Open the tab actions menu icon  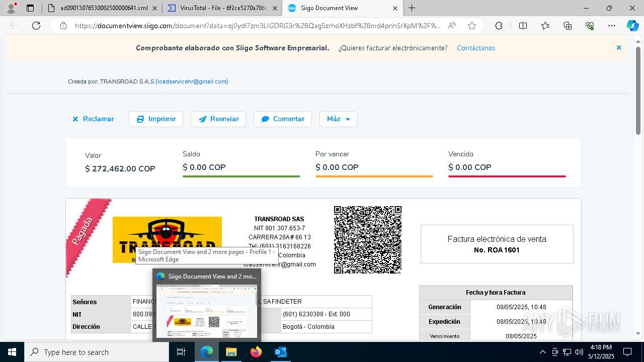pyautogui.click(x=30, y=8)
